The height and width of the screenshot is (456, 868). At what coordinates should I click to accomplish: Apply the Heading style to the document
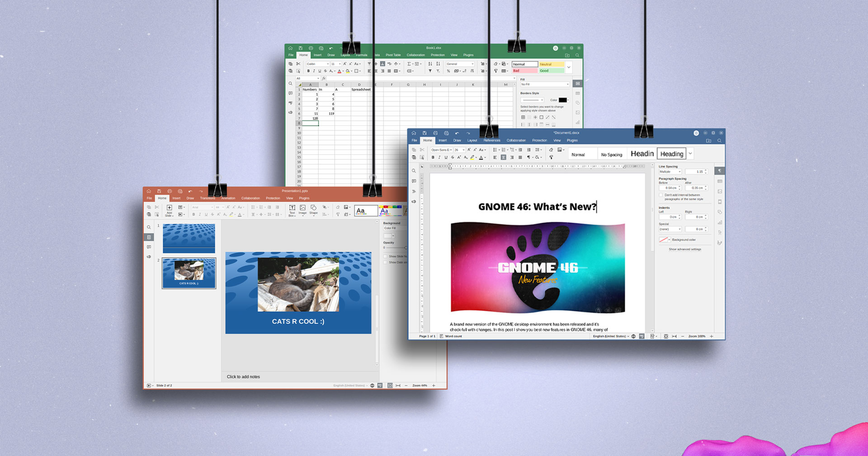point(672,154)
